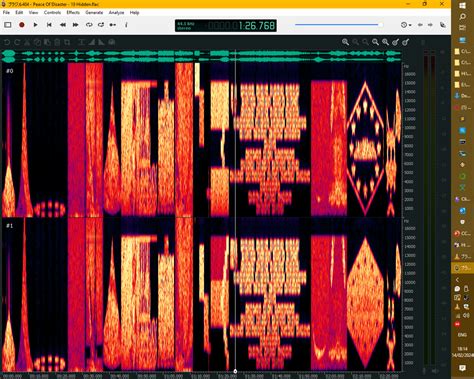Jump to the start with skip-back button
Image resolution: width=474 pixels, height=379 pixels.
click(x=49, y=25)
